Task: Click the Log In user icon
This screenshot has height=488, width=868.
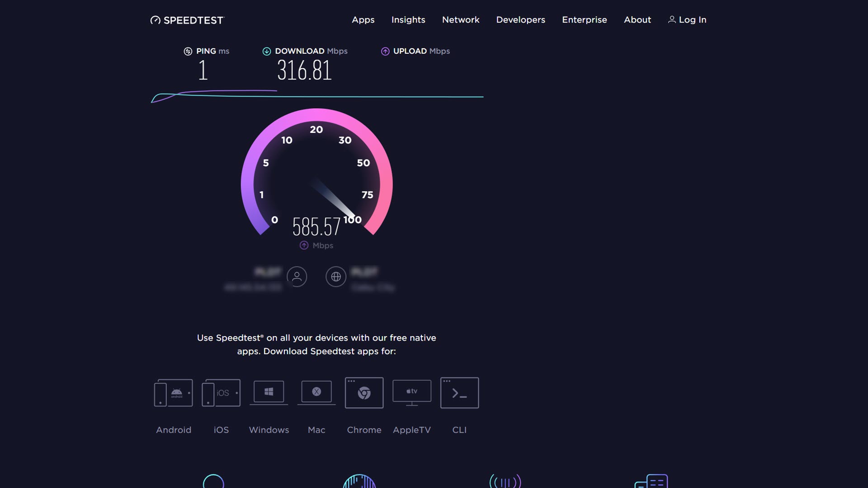Action: coord(672,19)
